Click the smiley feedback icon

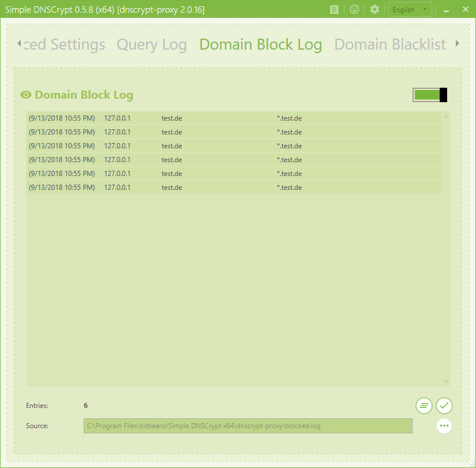point(354,9)
